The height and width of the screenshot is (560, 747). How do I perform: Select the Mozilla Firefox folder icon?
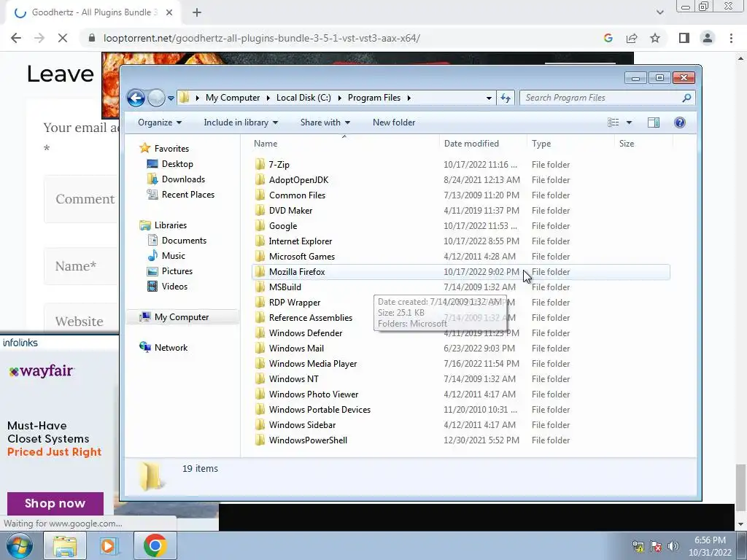pos(260,271)
